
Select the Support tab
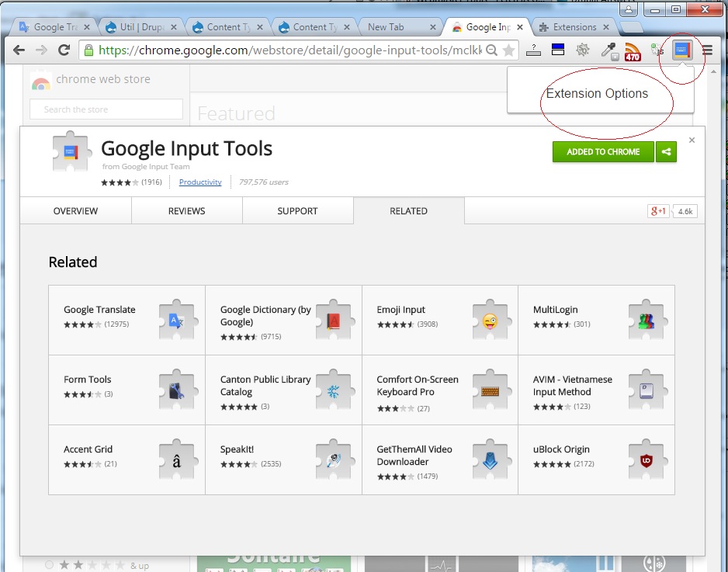[297, 211]
